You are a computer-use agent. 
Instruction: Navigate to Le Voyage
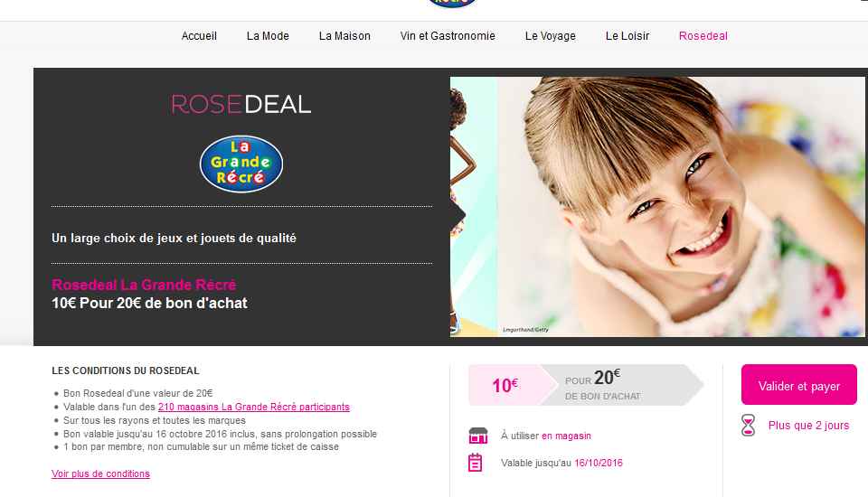pyautogui.click(x=551, y=36)
